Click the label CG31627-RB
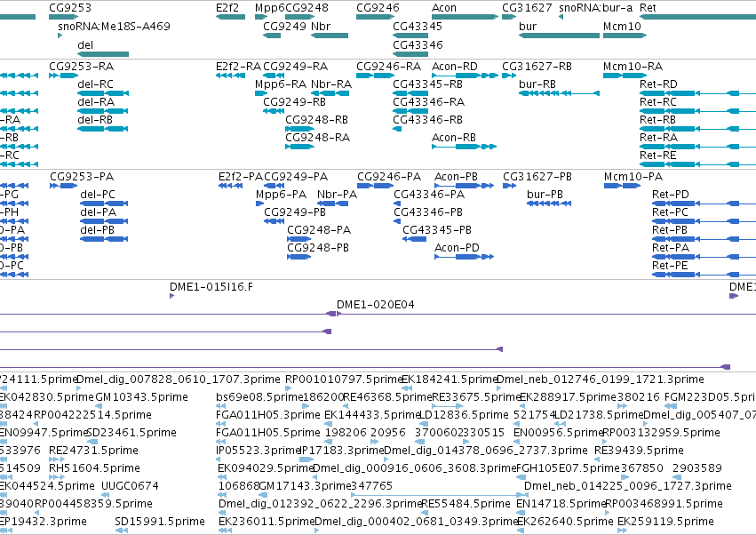Viewport: 756px width, 535px height. click(x=537, y=67)
